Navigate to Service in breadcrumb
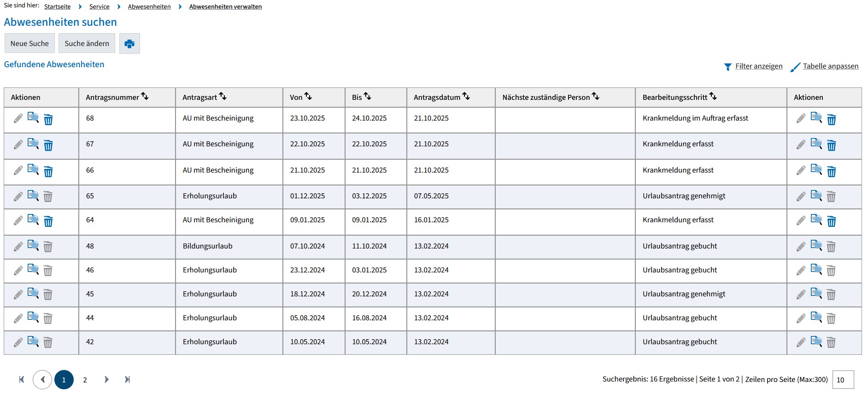 99,6
